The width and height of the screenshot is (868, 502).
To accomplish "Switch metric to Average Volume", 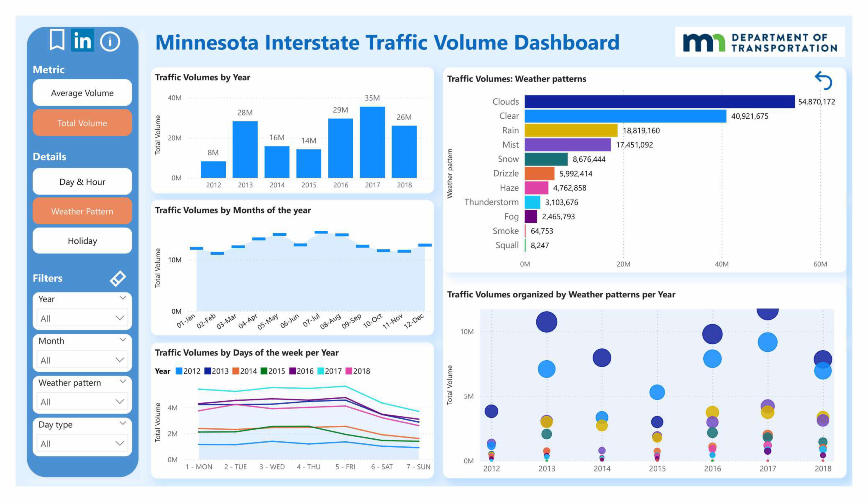I will point(82,93).
